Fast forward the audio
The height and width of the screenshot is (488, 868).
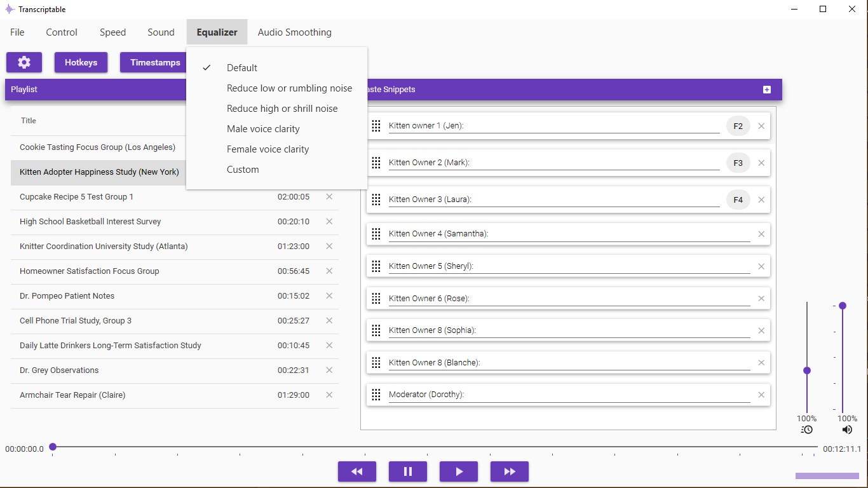pos(510,471)
